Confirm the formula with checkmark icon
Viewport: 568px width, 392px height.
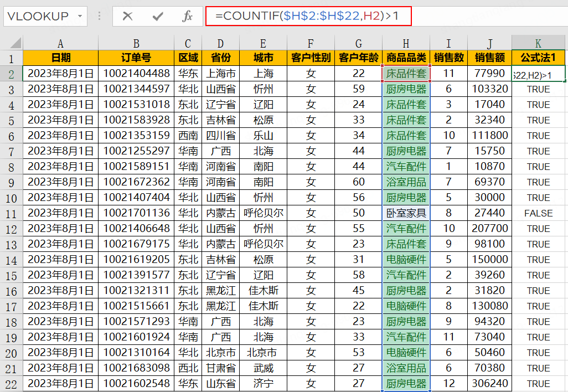pyautogui.click(x=158, y=17)
